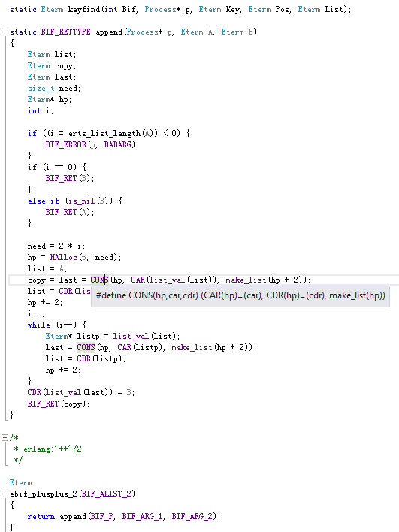
Task: Click the 'Eterm* listp = list_val(list);' line
Action: tap(113, 336)
